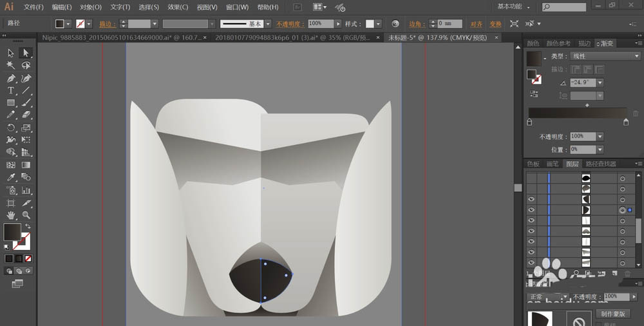Open the 文件(F) menu
This screenshot has height=326, width=644.
click(x=33, y=7)
